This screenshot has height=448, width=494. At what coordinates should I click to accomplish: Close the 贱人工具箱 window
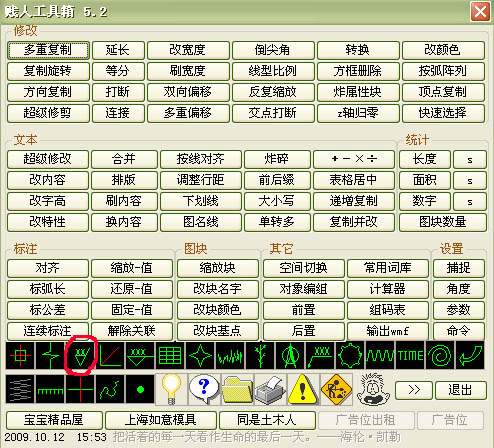coord(480,12)
